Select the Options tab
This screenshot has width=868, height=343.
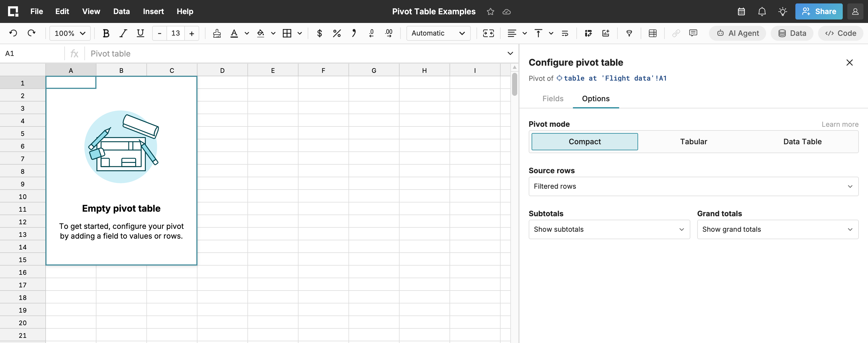pos(596,99)
